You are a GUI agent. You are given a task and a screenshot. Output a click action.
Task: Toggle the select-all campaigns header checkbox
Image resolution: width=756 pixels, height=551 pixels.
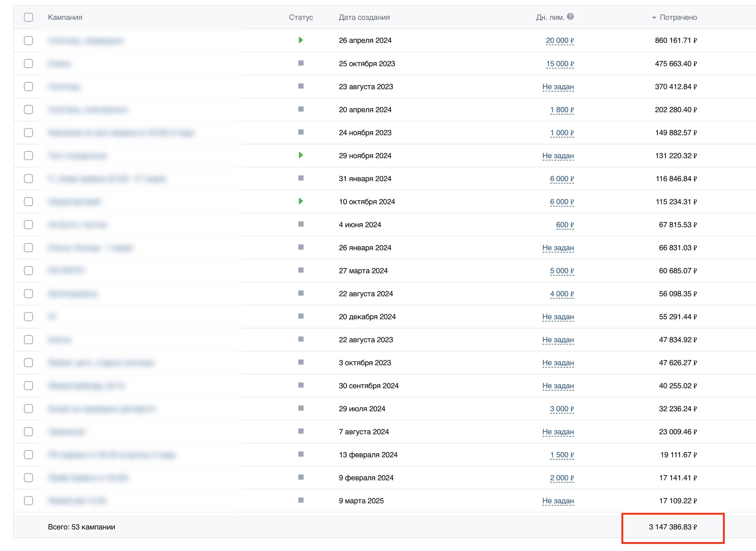click(x=29, y=17)
